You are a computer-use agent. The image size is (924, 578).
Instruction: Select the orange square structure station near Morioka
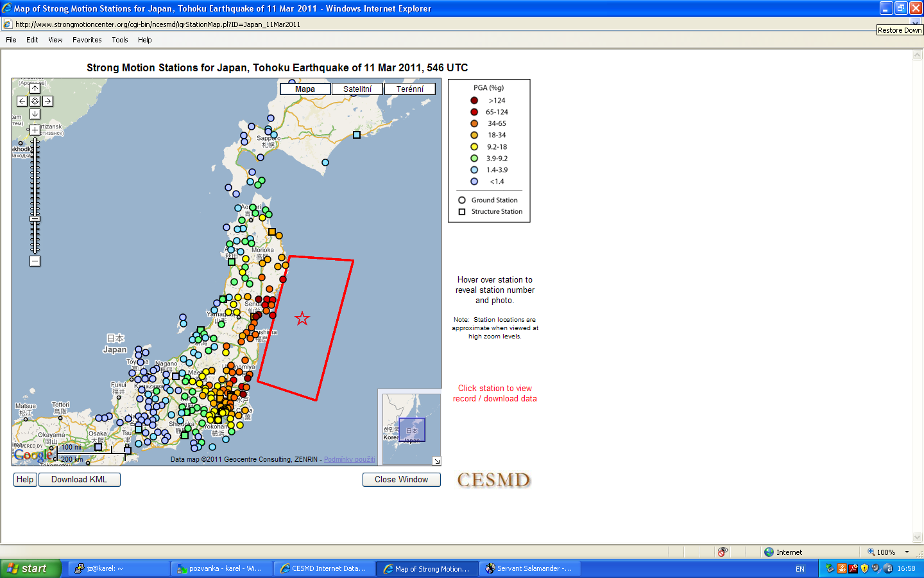271,232
